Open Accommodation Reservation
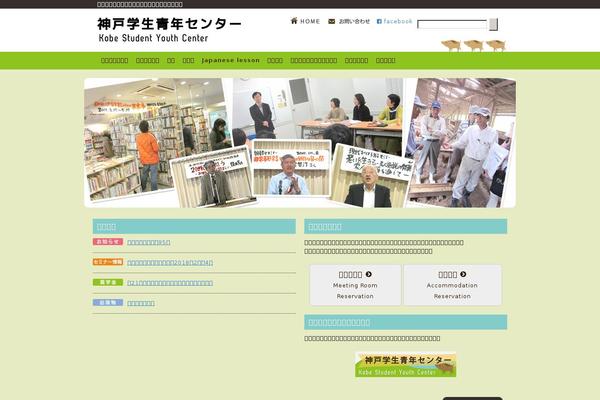This screenshot has width=600, height=400. 452,285
